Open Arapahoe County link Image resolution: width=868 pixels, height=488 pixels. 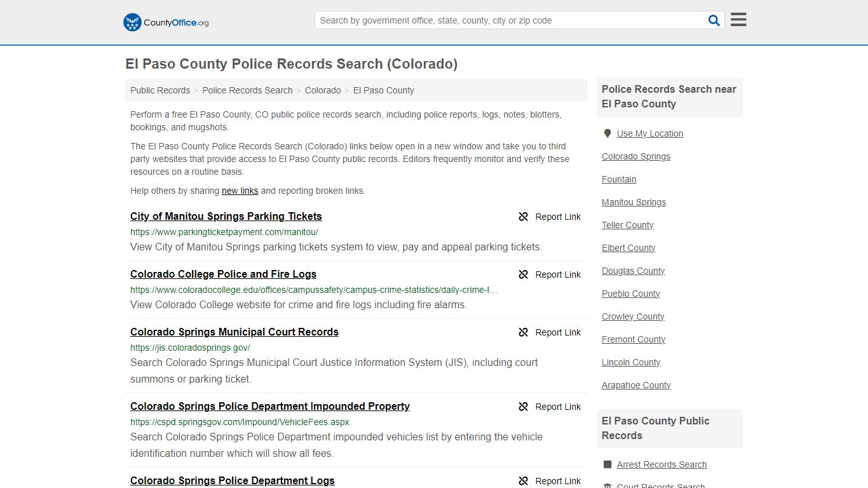636,385
